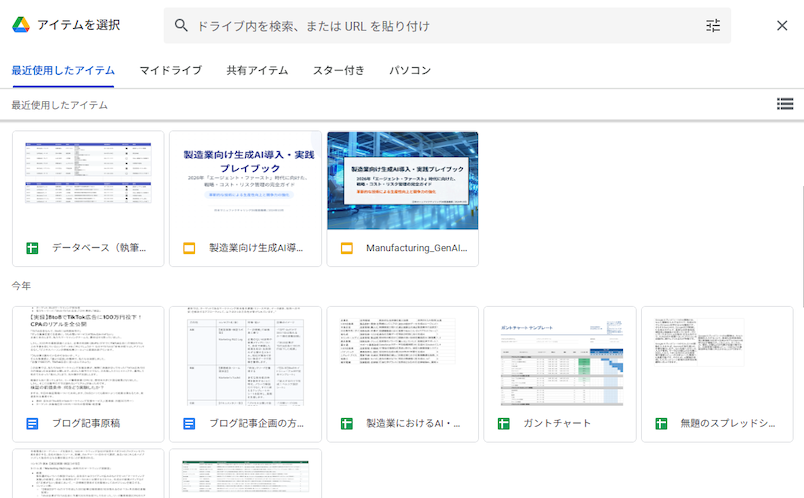The image size is (804, 498).
Task: Select the 無題のスプレッドシ spreadsheet thumbnail
Action: [x=717, y=356]
